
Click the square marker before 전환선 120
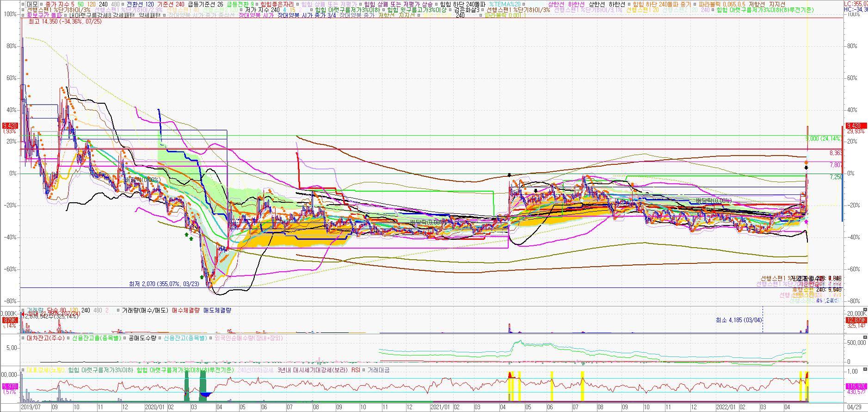(x=123, y=4)
